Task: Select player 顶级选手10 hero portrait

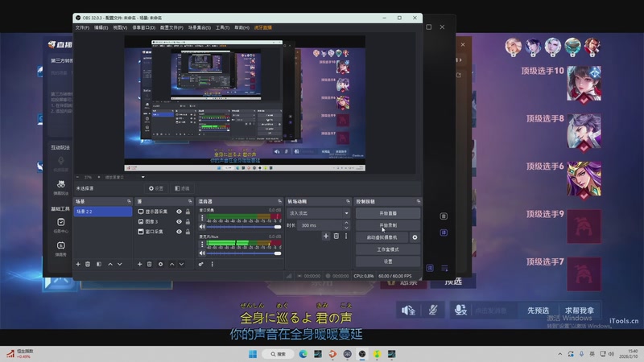Action: point(584,84)
